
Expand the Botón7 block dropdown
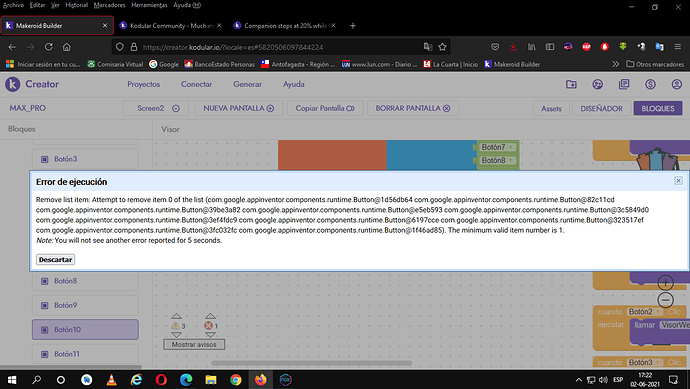point(511,147)
